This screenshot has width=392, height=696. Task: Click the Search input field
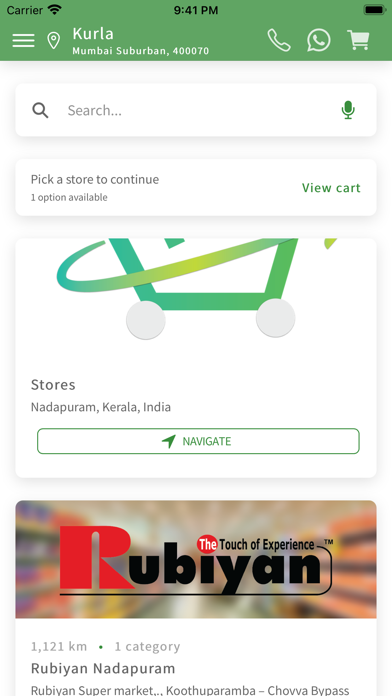[x=196, y=110]
